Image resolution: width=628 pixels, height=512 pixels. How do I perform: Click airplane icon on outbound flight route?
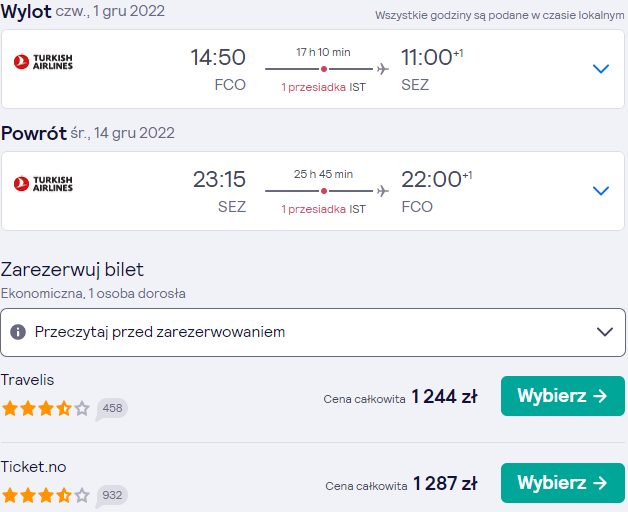click(383, 69)
